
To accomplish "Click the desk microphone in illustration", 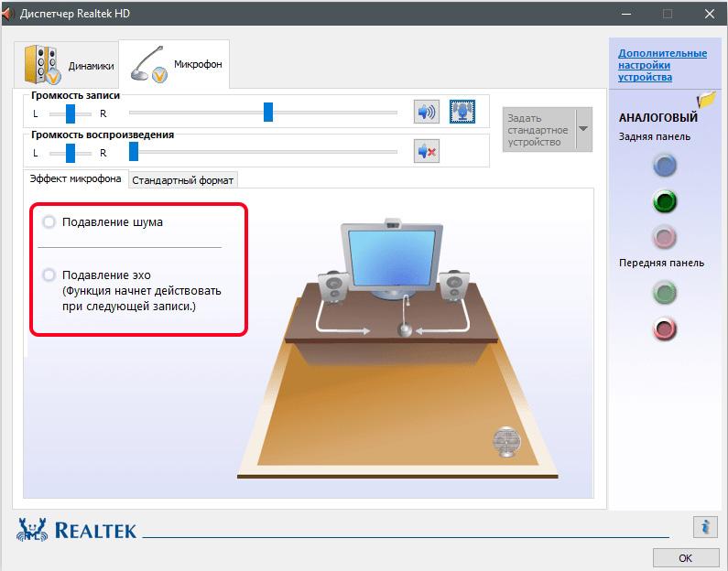I will (x=406, y=317).
